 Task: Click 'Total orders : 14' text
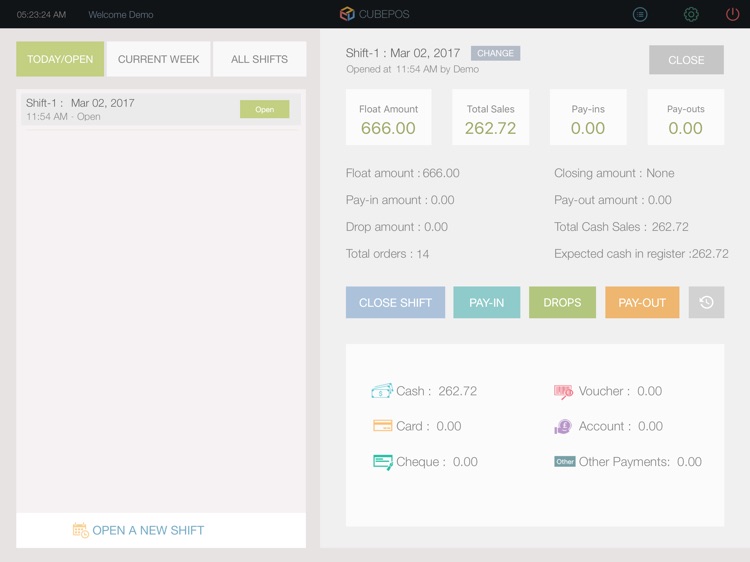coord(387,253)
